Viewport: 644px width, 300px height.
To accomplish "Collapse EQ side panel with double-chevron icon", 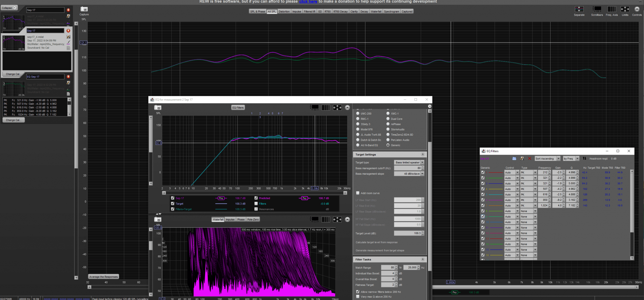I will tap(430, 106).
